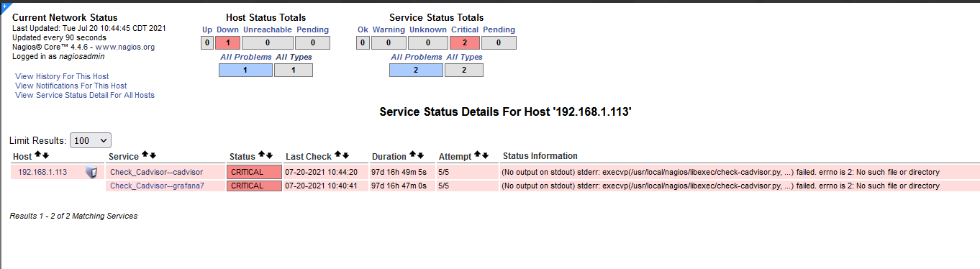Click Pending under Service Status Totals
980x269 pixels.
point(499,29)
